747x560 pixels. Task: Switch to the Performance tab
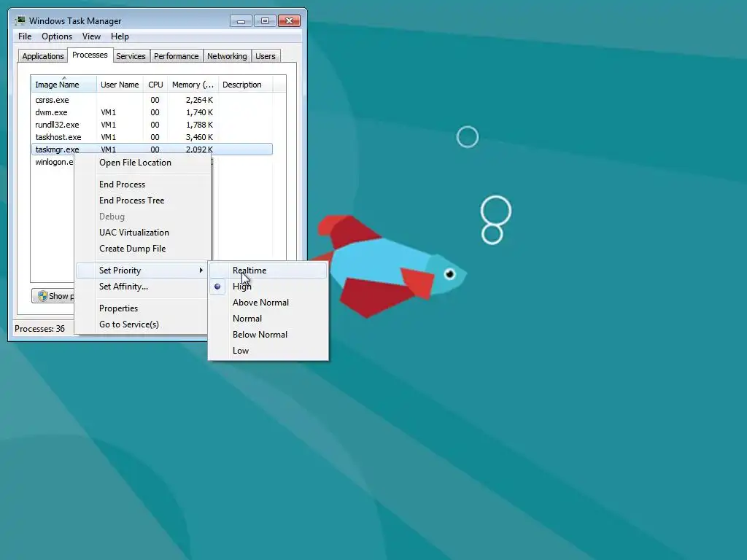176,55
